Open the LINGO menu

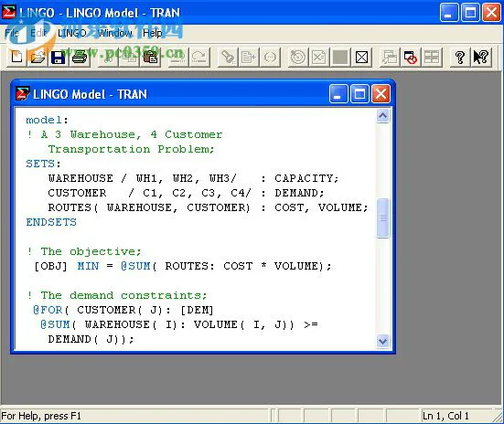pyautogui.click(x=72, y=33)
